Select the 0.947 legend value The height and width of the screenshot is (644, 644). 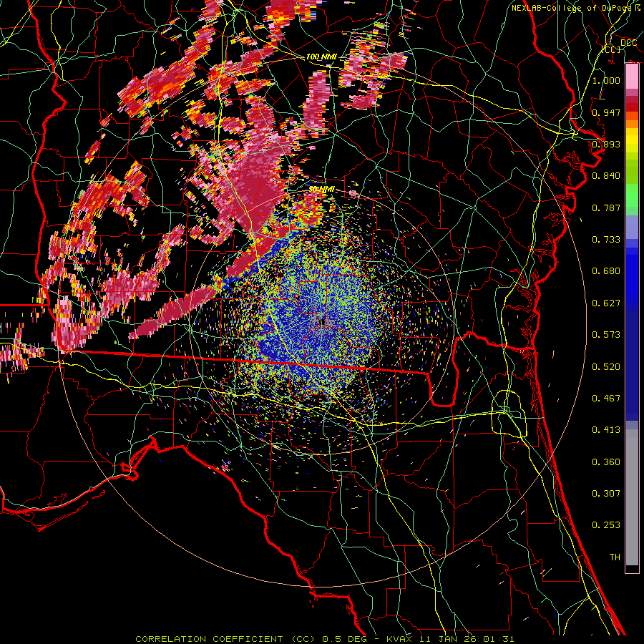pyautogui.click(x=606, y=112)
